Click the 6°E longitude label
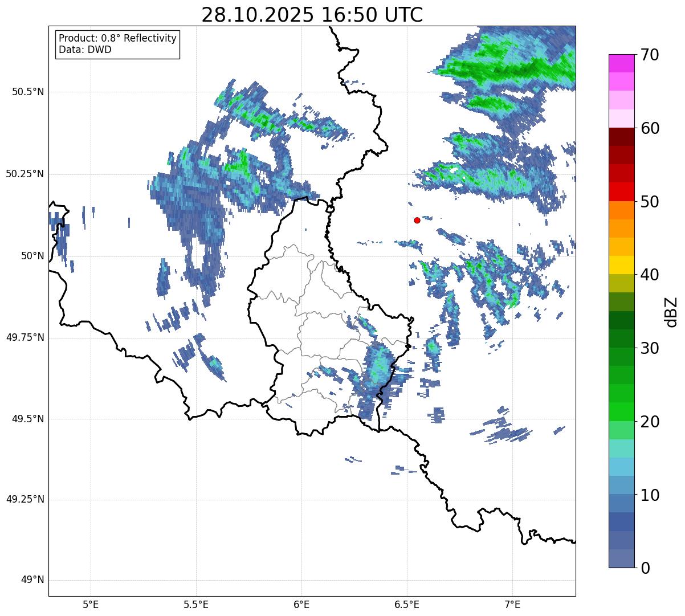Image resolution: width=685 pixels, height=616 pixels. tap(301, 605)
